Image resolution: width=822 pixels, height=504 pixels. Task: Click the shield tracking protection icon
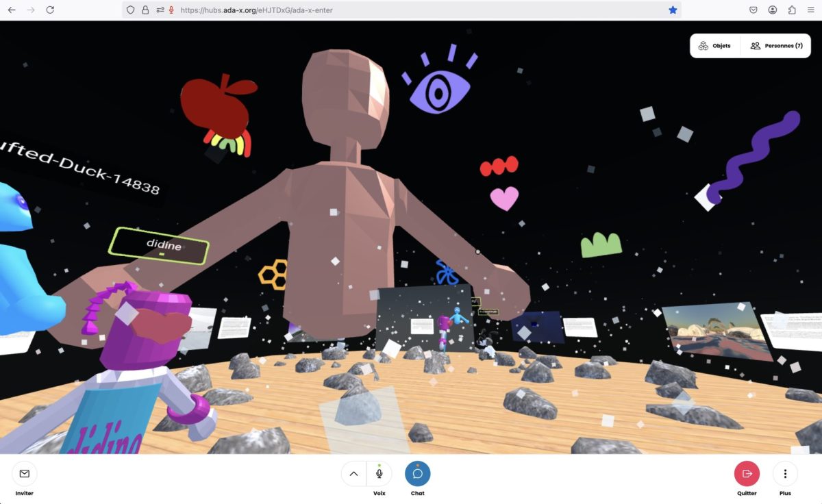[132, 10]
